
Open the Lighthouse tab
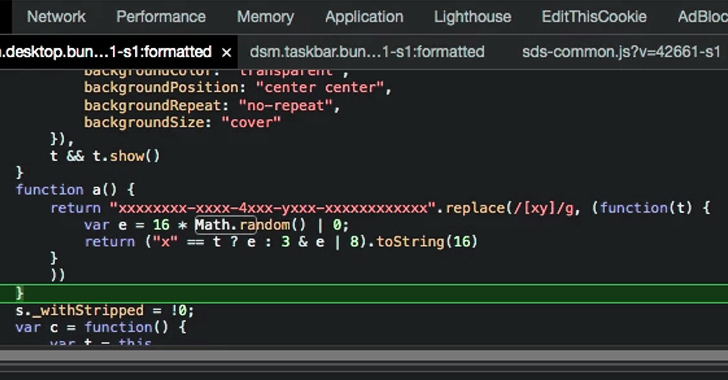(473, 17)
